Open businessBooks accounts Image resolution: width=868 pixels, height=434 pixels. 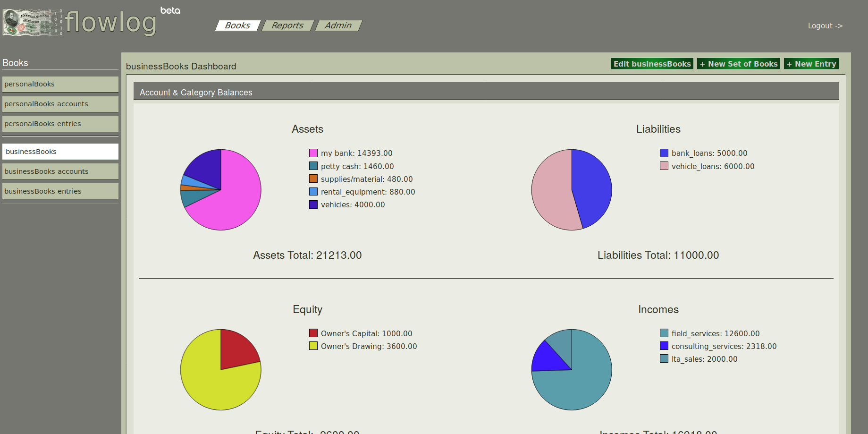coord(60,171)
